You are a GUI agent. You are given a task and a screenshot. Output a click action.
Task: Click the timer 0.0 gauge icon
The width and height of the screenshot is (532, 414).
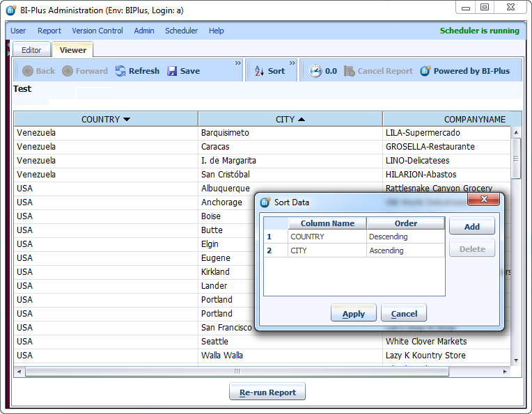pyautogui.click(x=316, y=71)
